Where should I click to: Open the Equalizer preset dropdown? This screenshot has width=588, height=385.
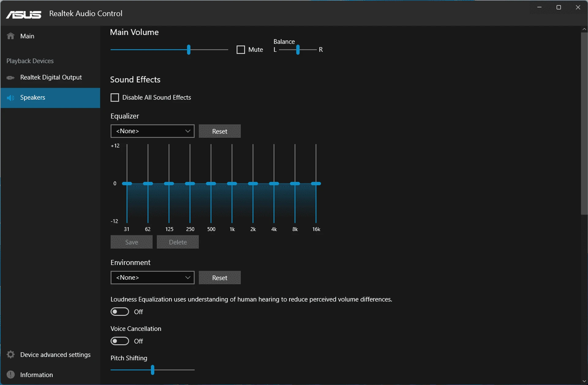(x=153, y=131)
